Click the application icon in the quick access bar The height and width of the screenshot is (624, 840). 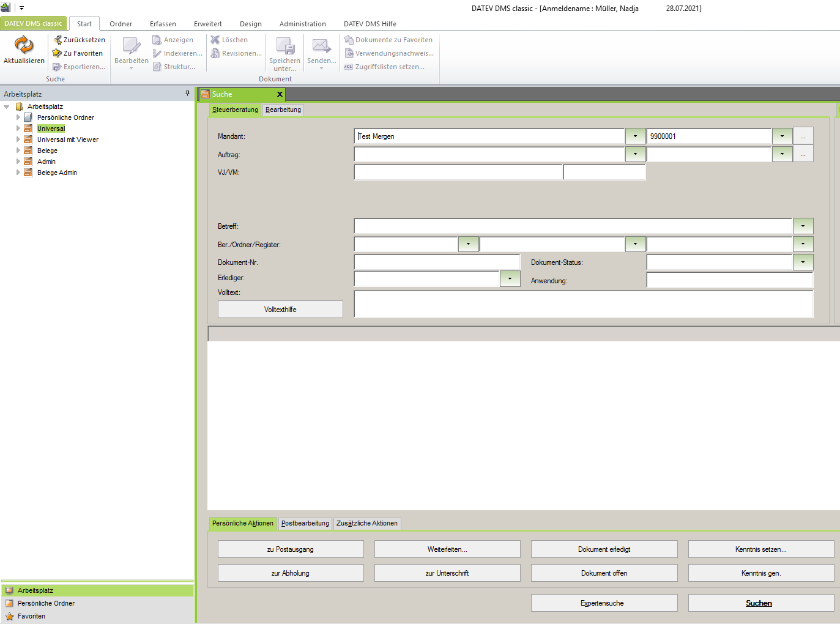click(x=6, y=8)
